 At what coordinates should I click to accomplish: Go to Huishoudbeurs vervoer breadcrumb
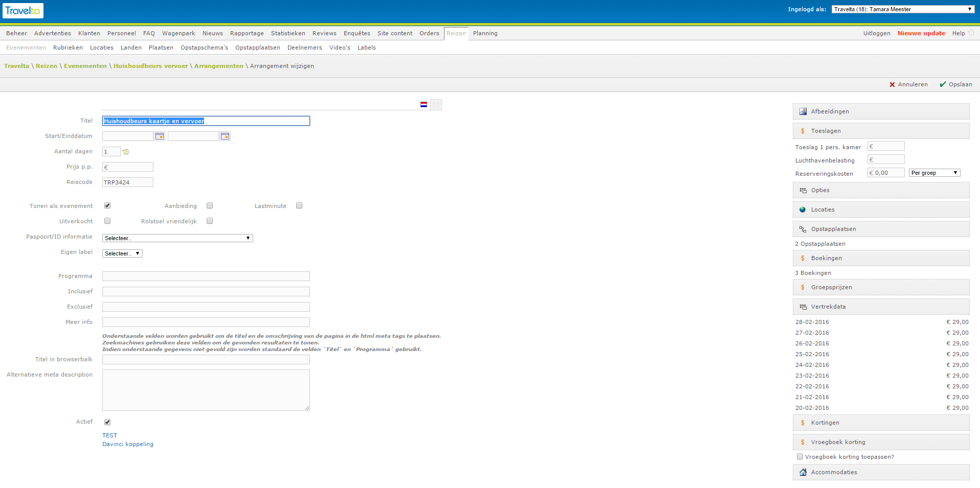pos(151,66)
